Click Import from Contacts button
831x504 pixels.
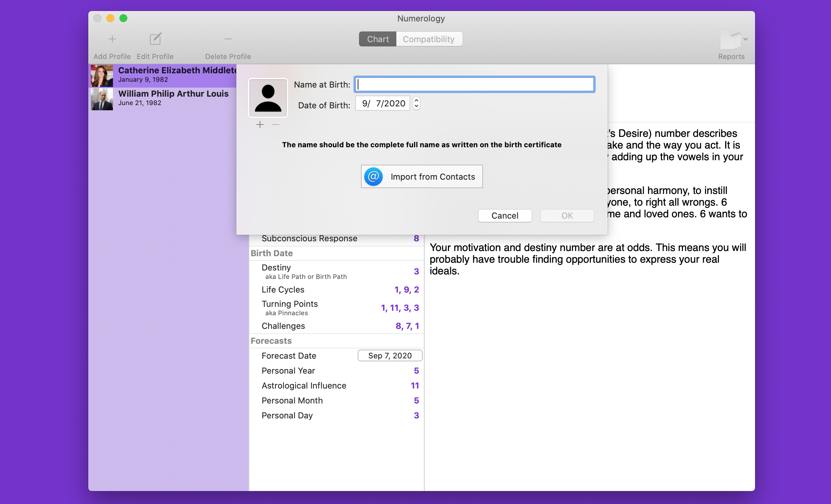pyautogui.click(x=422, y=176)
